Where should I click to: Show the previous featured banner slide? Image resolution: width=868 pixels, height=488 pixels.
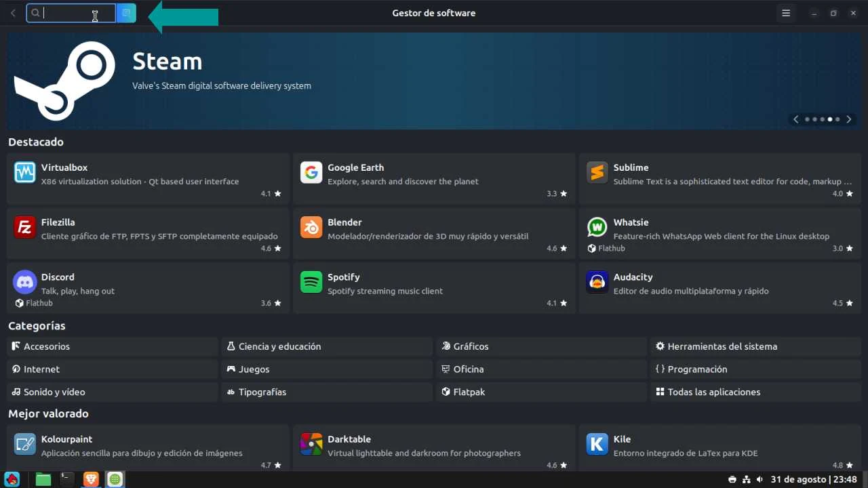pyautogui.click(x=796, y=119)
